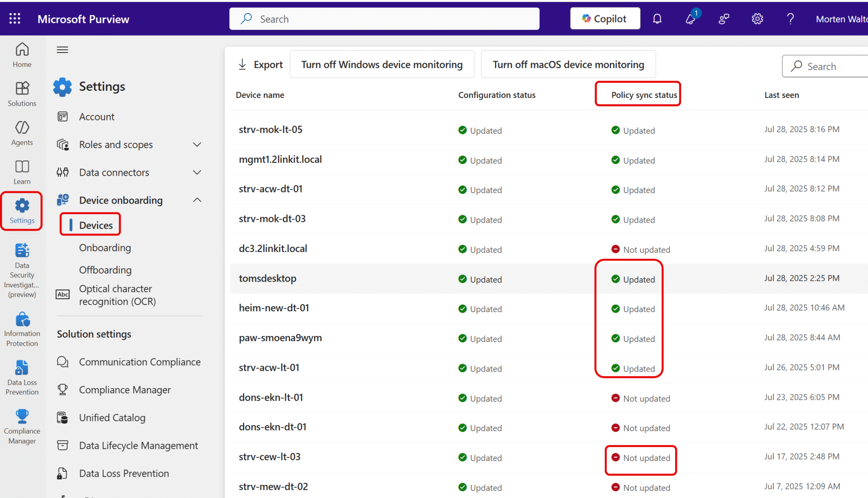
Task: Open the settings gear in the top bar
Action: (757, 19)
